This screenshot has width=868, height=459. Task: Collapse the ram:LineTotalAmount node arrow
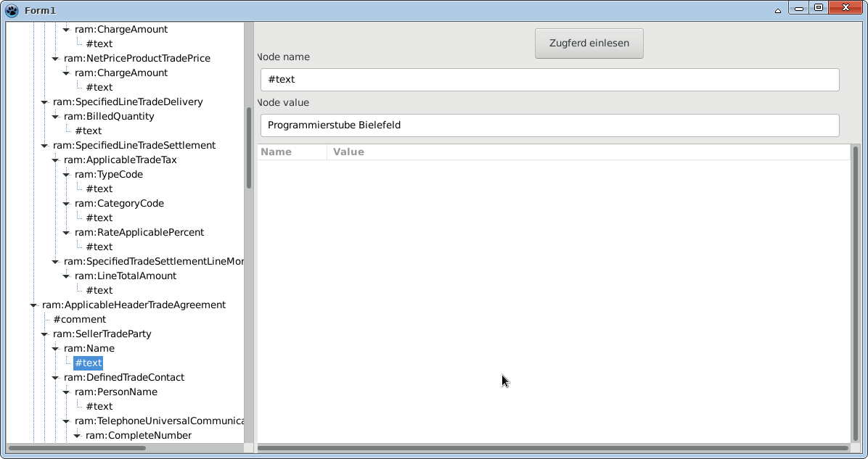(67, 276)
